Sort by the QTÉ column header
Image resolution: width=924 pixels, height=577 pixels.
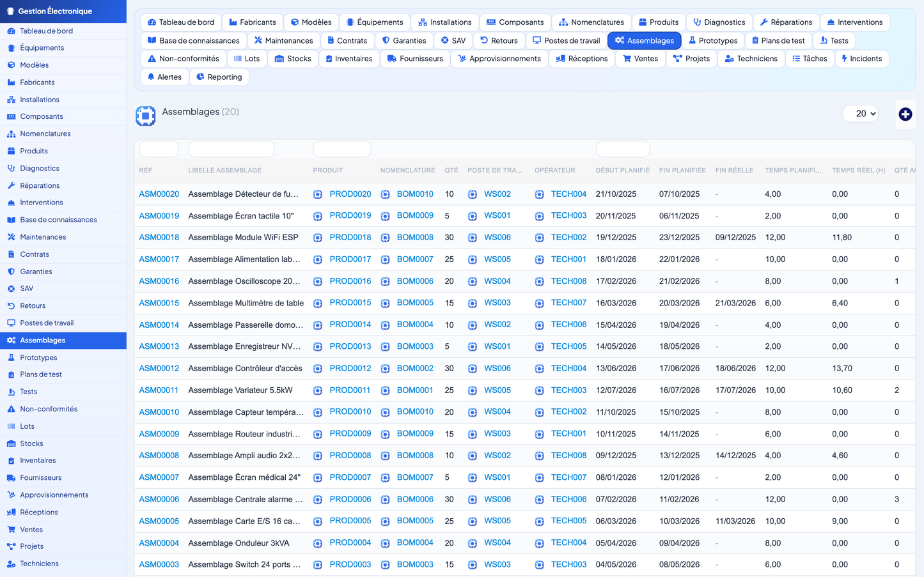(x=451, y=171)
